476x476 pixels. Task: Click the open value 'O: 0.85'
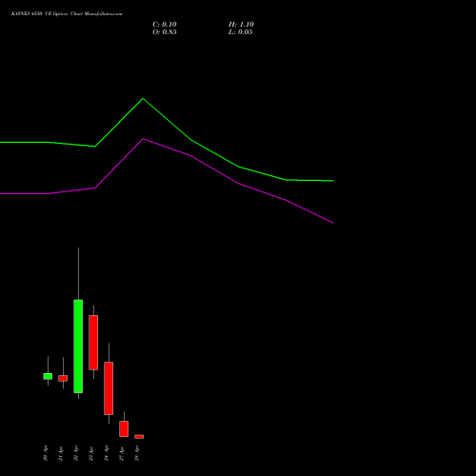click(x=165, y=32)
